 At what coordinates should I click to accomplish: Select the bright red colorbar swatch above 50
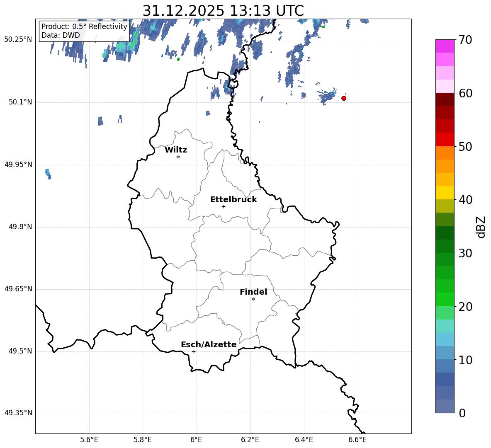[445, 139]
